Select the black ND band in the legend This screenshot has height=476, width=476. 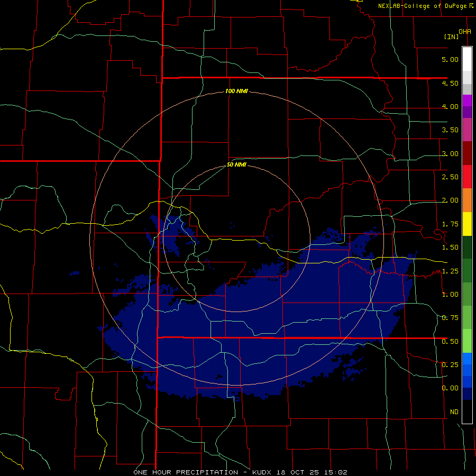coord(467,411)
